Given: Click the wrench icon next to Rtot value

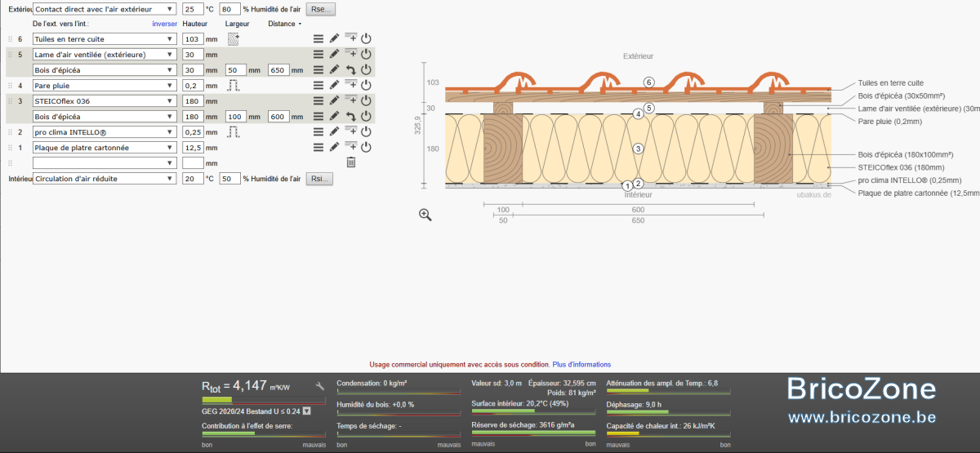Looking at the screenshot, I should [320, 385].
